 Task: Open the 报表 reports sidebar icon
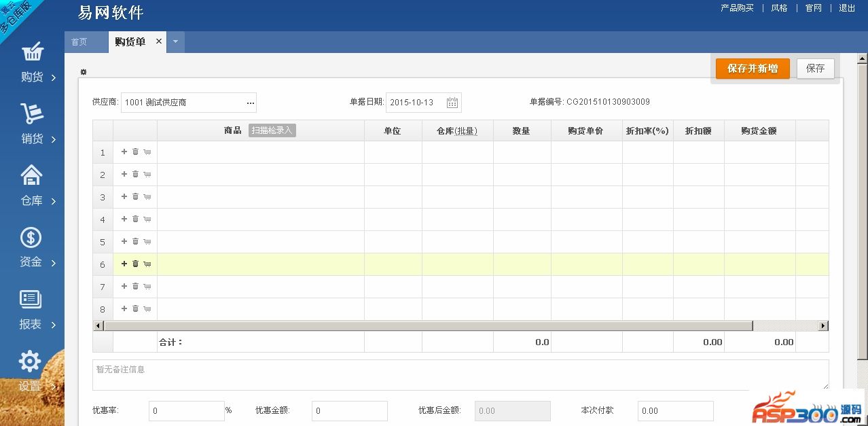click(x=31, y=300)
